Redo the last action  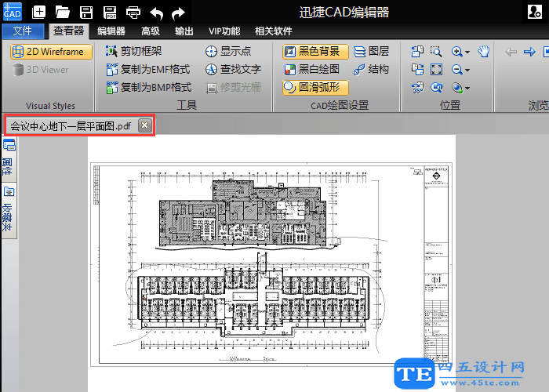pyautogui.click(x=178, y=13)
